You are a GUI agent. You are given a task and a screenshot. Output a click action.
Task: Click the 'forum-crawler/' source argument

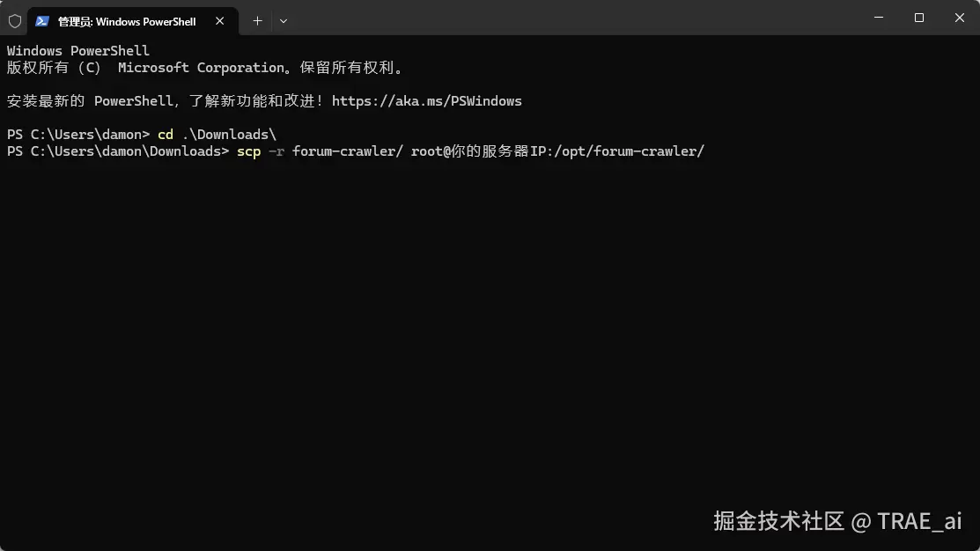click(348, 151)
